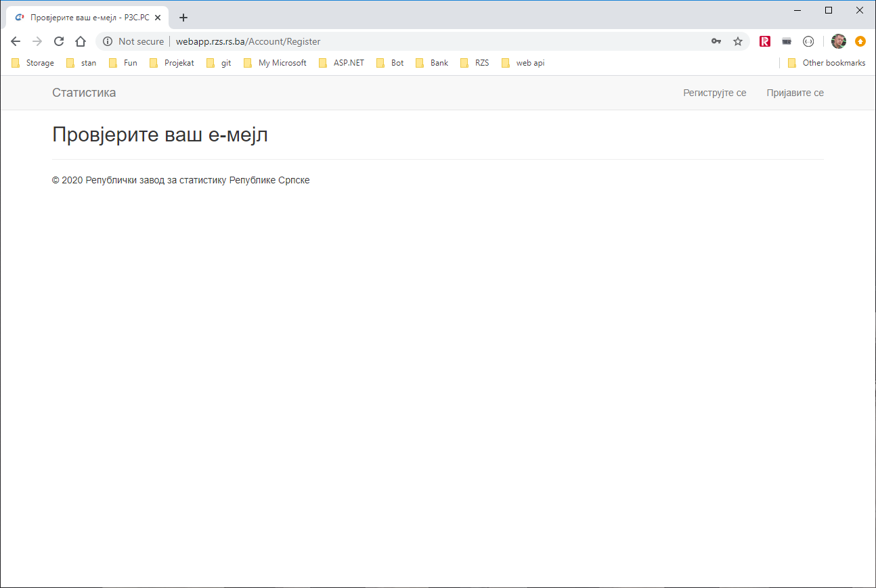Click the orange update arrow icon
The height and width of the screenshot is (588, 876).
click(860, 41)
